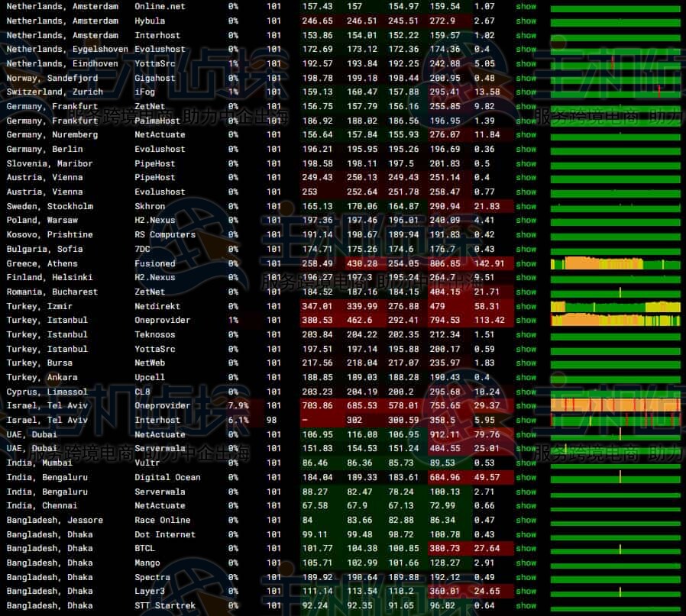Open 'show' for Romania Bucharest ZetNet
This screenshot has height=616, width=686.
tap(526, 292)
